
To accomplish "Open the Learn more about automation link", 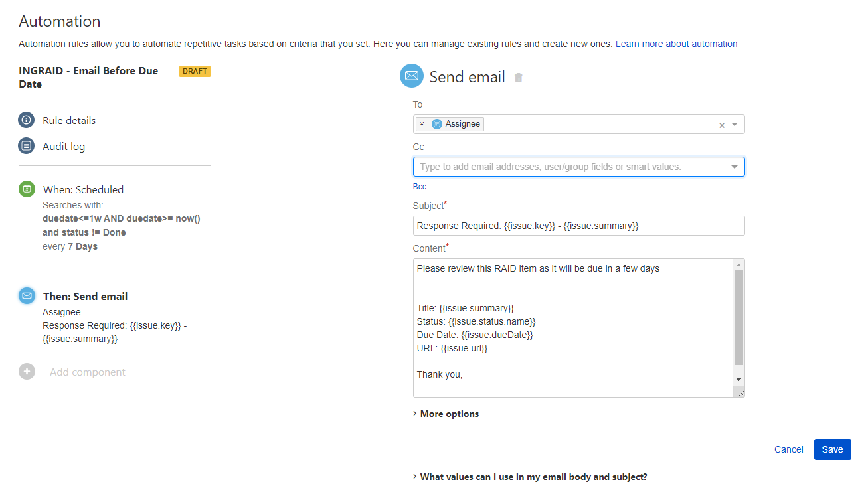I will click(x=677, y=44).
